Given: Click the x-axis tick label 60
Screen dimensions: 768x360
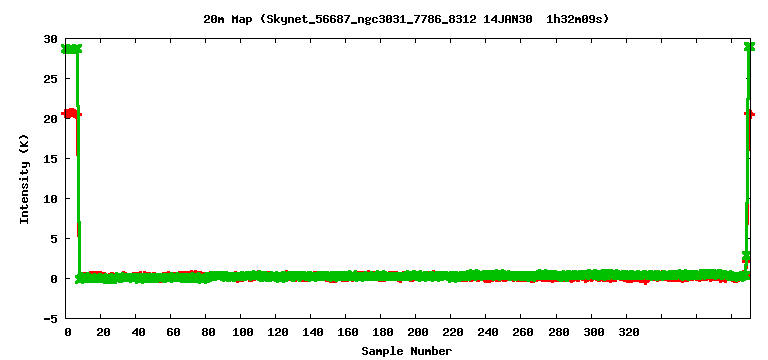Looking at the screenshot, I should [x=173, y=332].
